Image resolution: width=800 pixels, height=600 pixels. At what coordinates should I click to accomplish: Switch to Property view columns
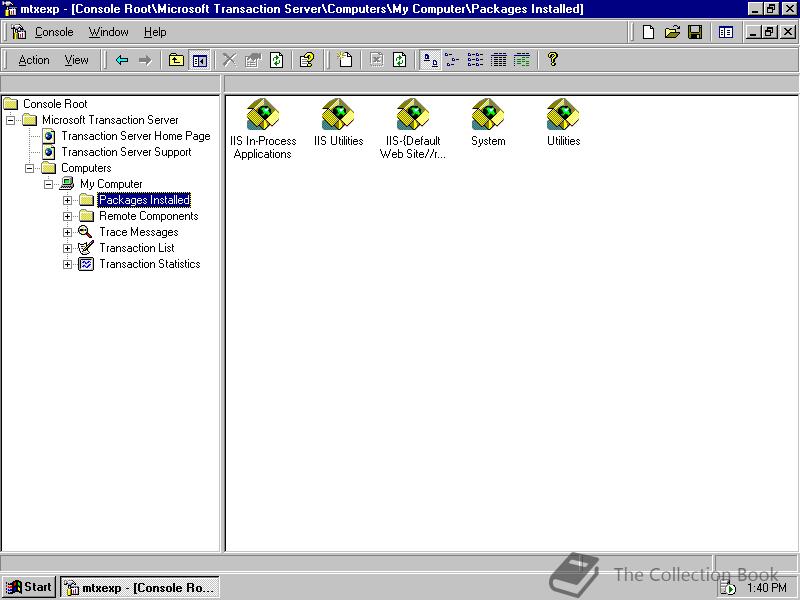tap(498, 60)
